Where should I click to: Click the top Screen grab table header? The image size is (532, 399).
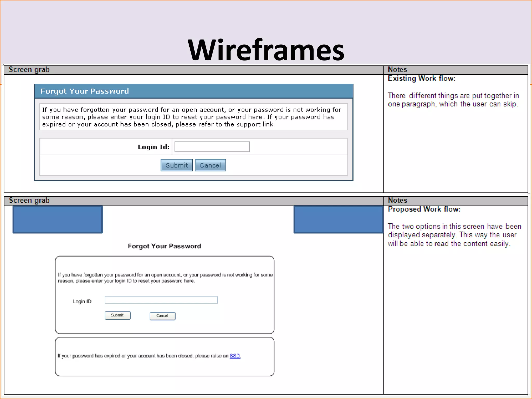[x=29, y=70]
